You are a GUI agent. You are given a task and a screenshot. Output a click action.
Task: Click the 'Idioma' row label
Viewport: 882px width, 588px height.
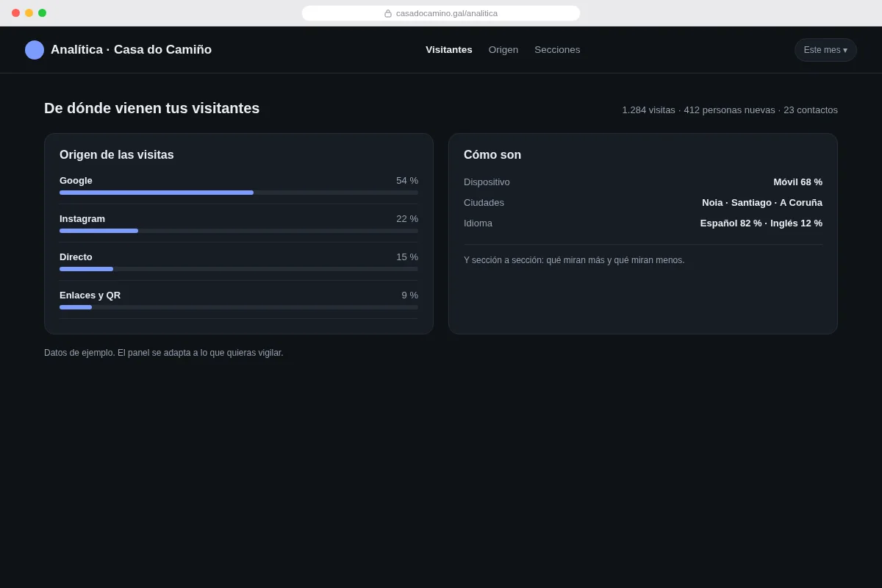click(478, 223)
